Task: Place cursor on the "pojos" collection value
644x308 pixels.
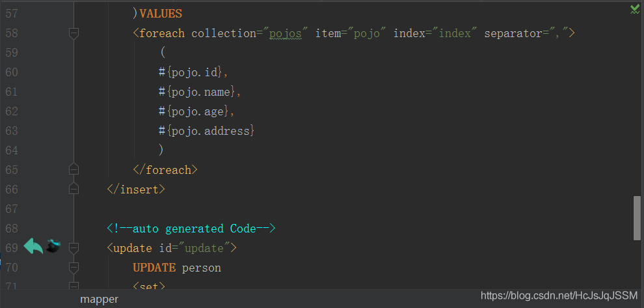Action: pyautogui.click(x=286, y=33)
